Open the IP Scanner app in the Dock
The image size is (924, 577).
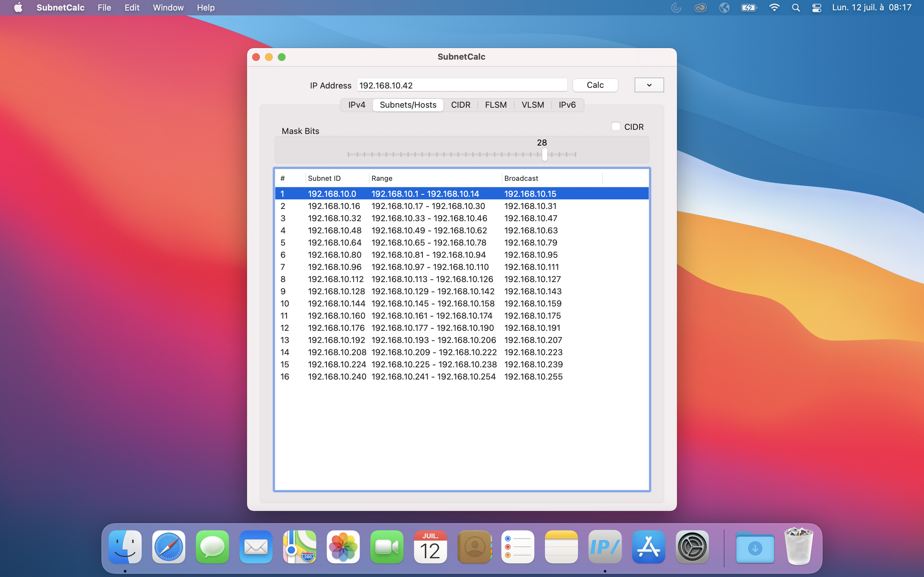tap(605, 547)
